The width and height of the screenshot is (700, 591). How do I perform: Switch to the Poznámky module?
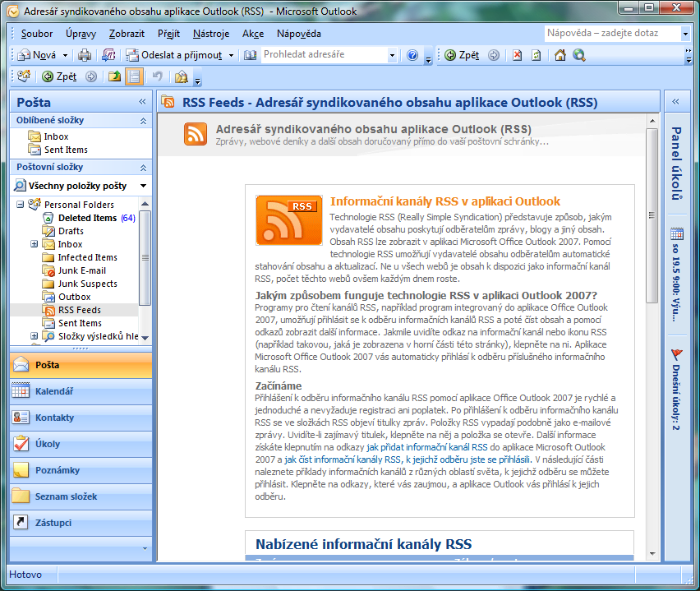pyautogui.click(x=81, y=470)
